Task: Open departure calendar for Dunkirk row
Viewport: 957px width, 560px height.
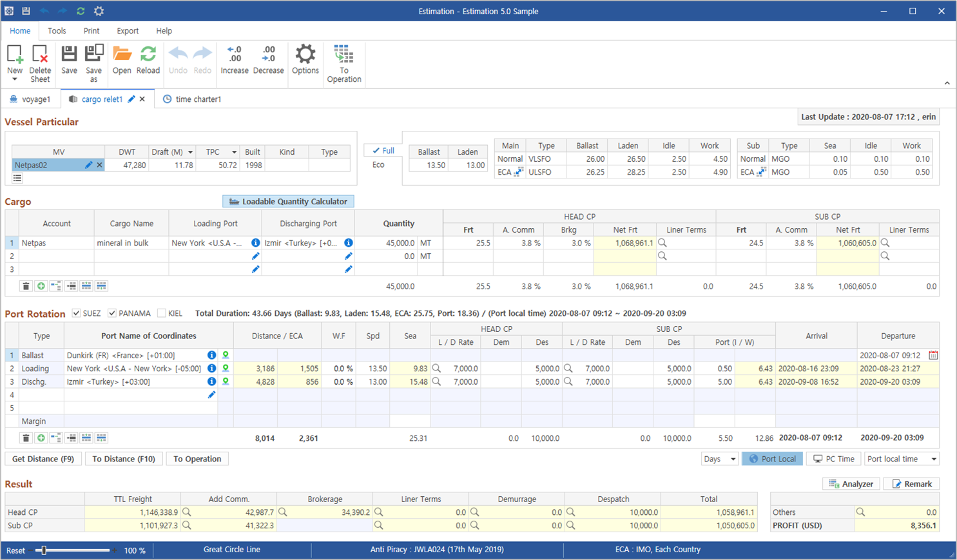Action: (x=933, y=355)
